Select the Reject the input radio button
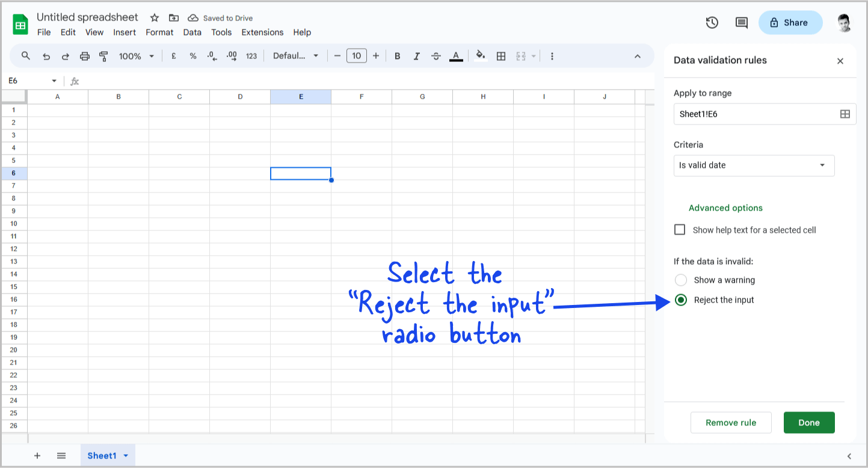 680,300
